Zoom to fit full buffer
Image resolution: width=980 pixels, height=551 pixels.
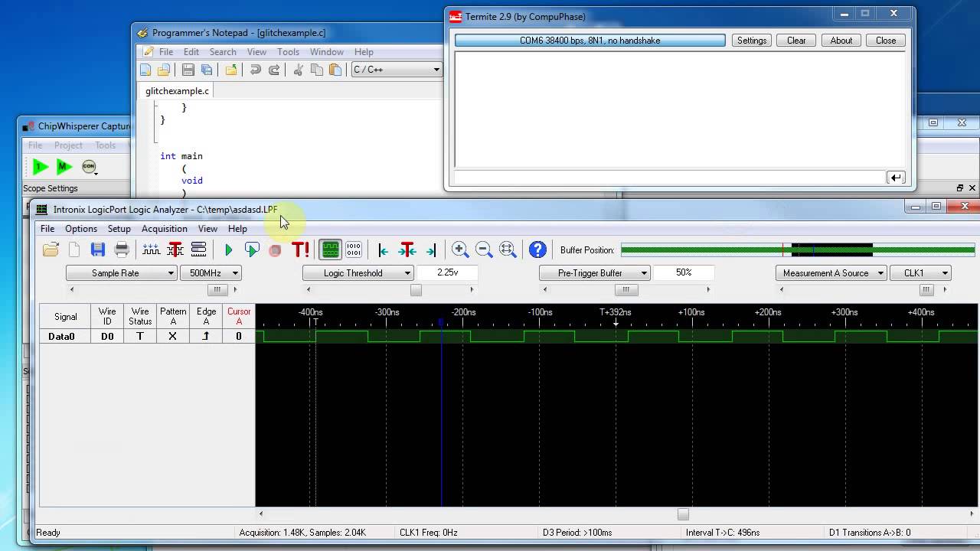508,249
